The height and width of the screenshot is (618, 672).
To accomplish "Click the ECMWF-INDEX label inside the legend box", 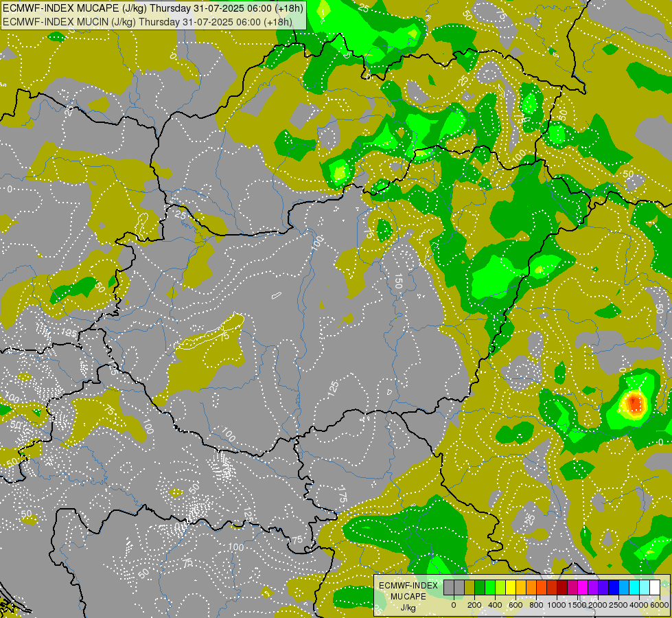I will [x=408, y=586].
